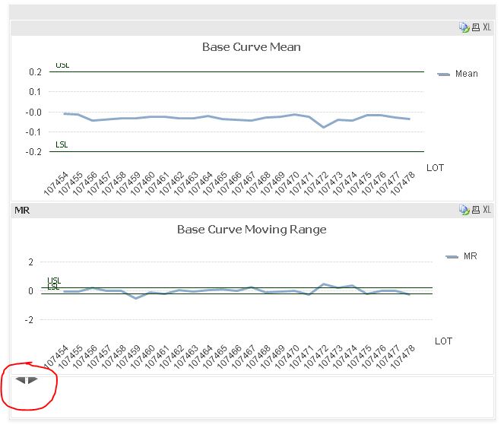
Task: Click the USL label in the Mean chart
Action: coord(62,65)
